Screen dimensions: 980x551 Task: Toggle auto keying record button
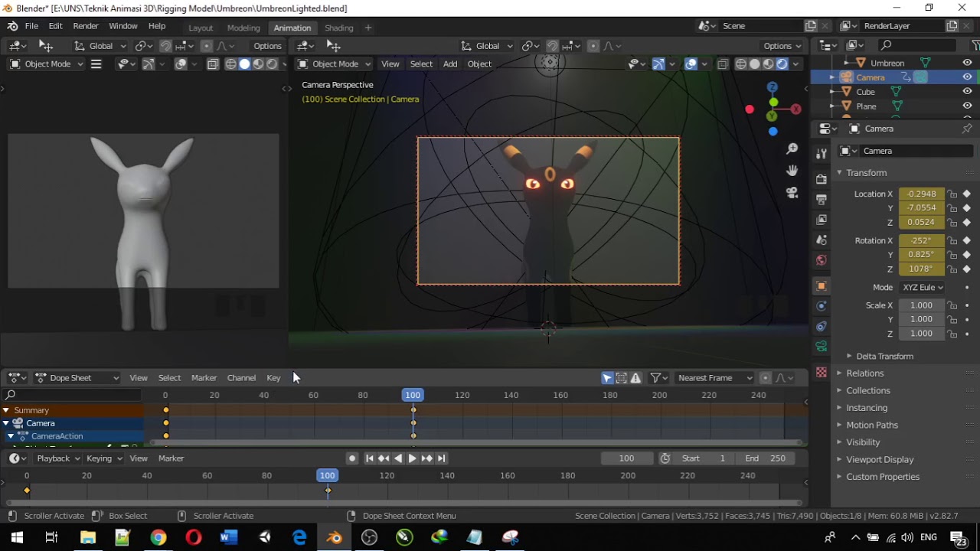click(x=352, y=458)
